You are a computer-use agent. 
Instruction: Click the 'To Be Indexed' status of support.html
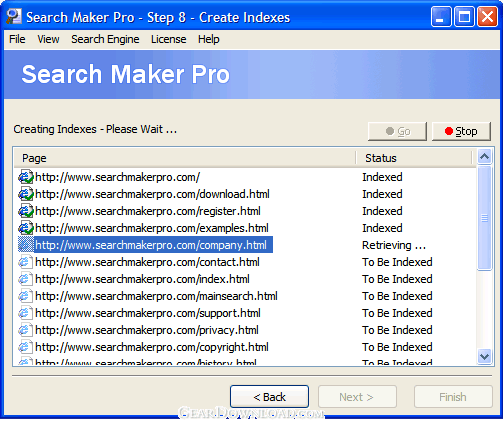(x=397, y=313)
